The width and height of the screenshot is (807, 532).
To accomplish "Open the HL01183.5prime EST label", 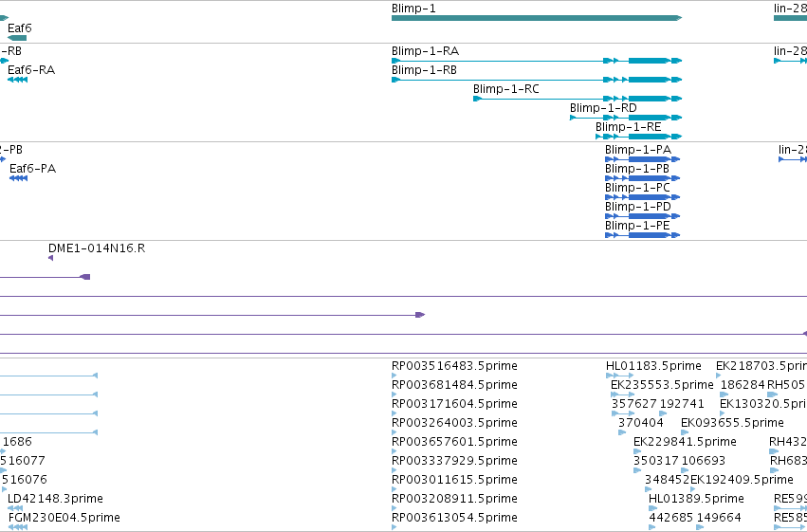I will click(x=653, y=366).
